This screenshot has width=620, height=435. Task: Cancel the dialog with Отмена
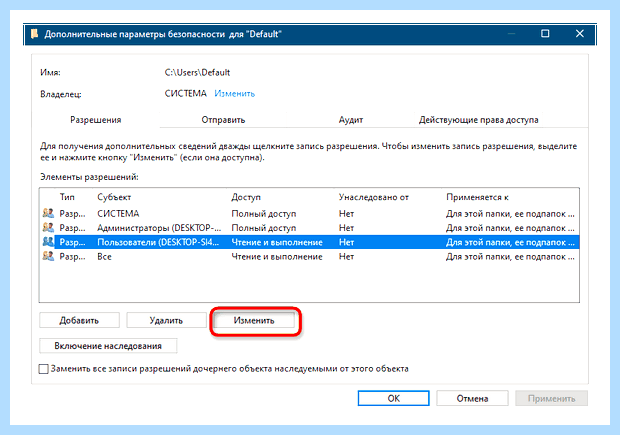(472, 398)
